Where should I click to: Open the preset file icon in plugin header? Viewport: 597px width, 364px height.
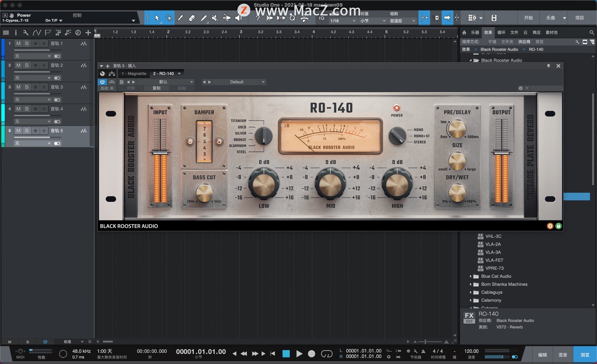(x=121, y=82)
